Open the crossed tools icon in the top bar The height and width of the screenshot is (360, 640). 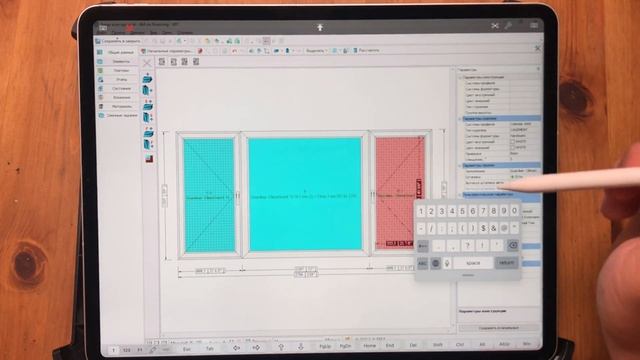(x=495, y=26)
